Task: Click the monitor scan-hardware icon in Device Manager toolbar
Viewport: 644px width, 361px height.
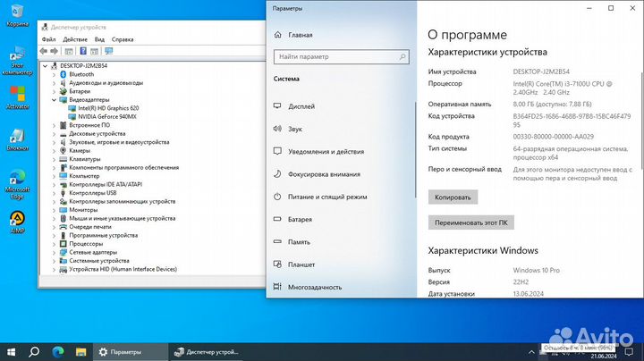Action: click(109, 51)
